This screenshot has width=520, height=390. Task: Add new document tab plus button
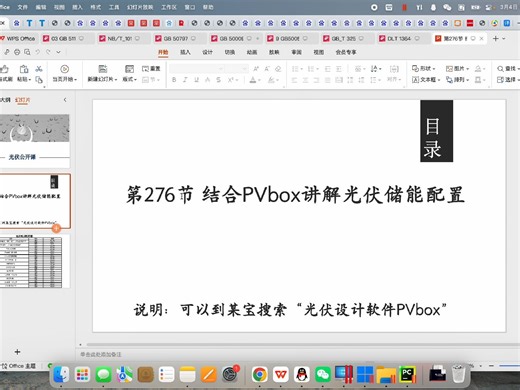(x=495, y=39)
